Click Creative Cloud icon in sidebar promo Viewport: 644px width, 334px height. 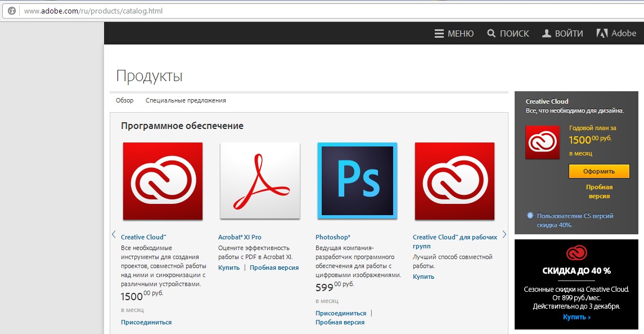click(543, 142)
